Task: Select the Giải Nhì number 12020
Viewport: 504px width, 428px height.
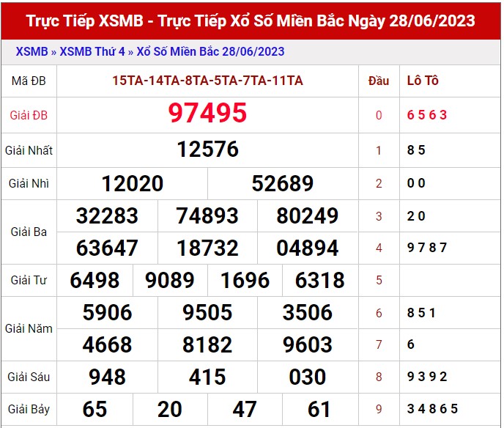Action: (133, 183)
